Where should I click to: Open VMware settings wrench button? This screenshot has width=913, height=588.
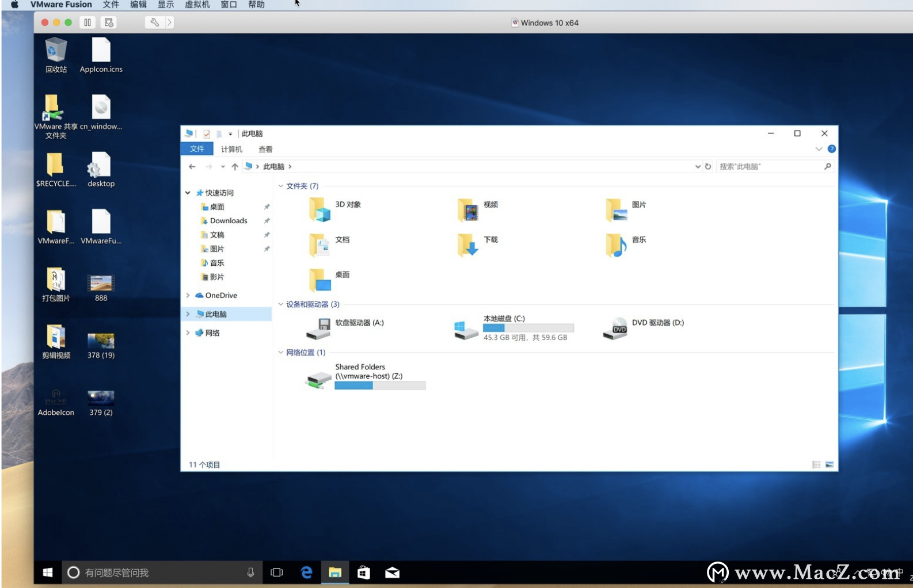pos(154,22)
